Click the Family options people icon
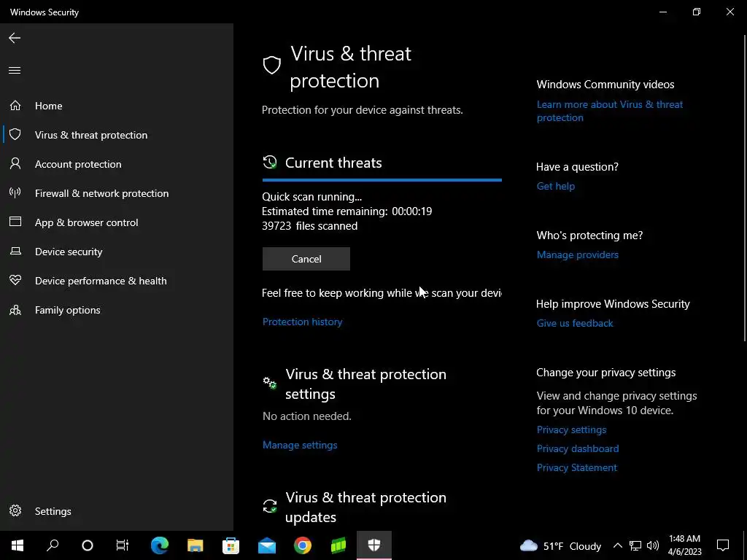 [x=15, y=310]
